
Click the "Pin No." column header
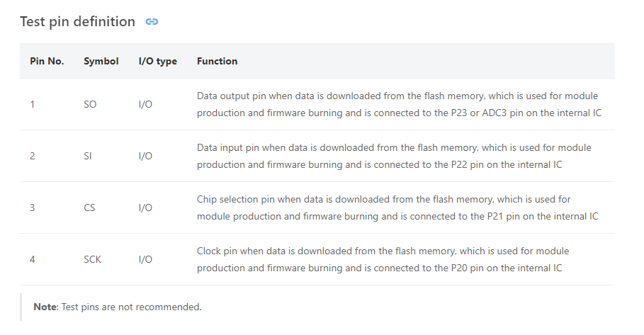pyautogui.click(x=47, y=61)
